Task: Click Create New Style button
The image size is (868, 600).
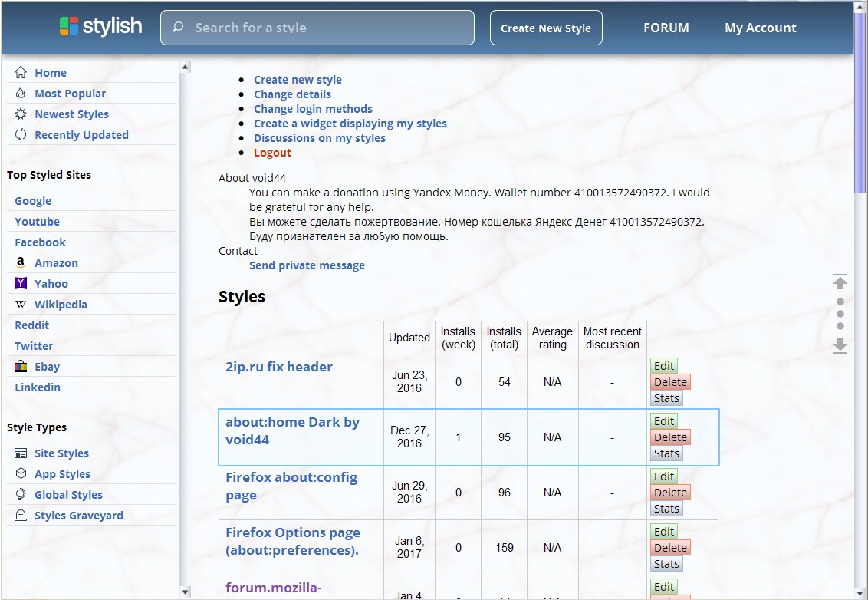Action: [x=546, y=28]
